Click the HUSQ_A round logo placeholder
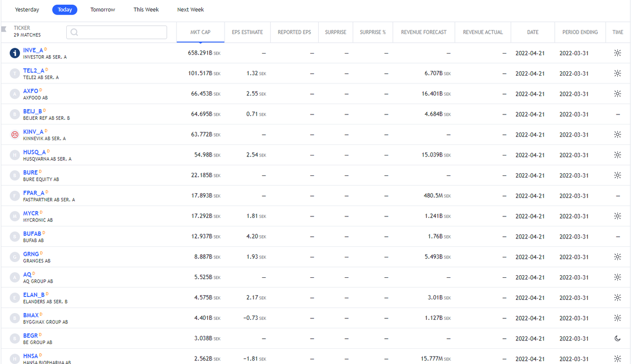The width and height of the screenshot is (631, 364). [15, 155]
